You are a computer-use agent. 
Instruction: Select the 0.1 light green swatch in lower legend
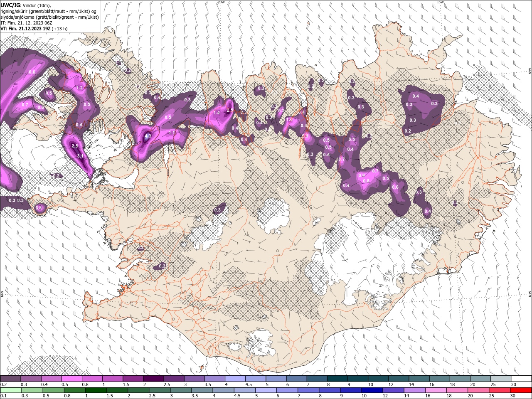tap(10, 390)
